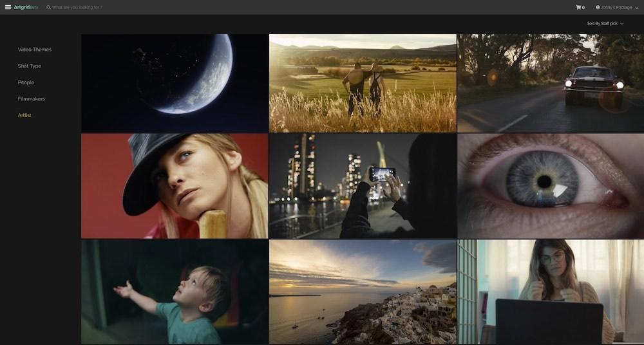Select the coastal sunset village clip
The image size is (644, 345).
click(363, 292)
